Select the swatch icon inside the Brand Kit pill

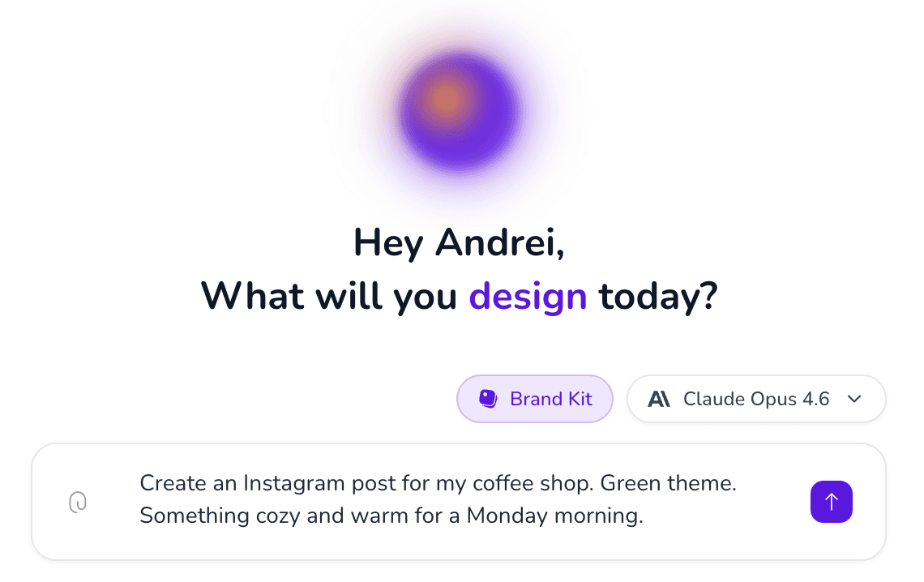tap(487, 398)
